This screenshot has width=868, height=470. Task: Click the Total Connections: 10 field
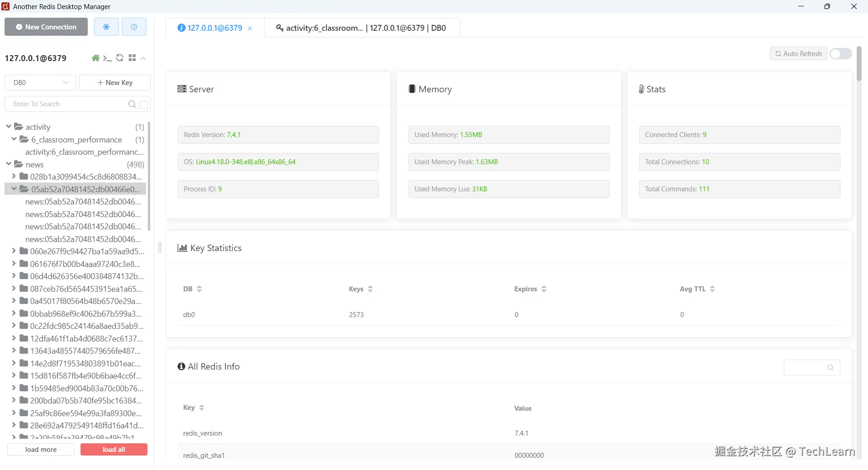[x=740, y=162]
